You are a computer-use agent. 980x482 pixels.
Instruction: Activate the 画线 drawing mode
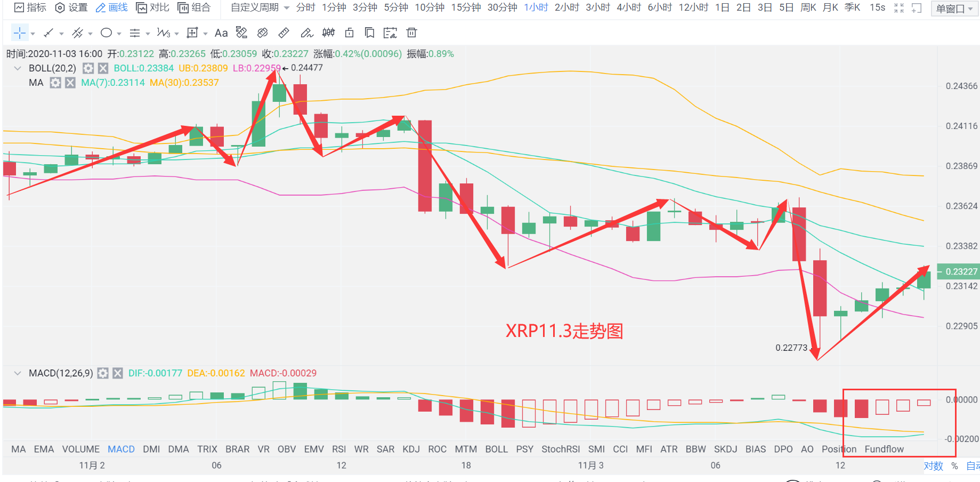tap(112, 7)
